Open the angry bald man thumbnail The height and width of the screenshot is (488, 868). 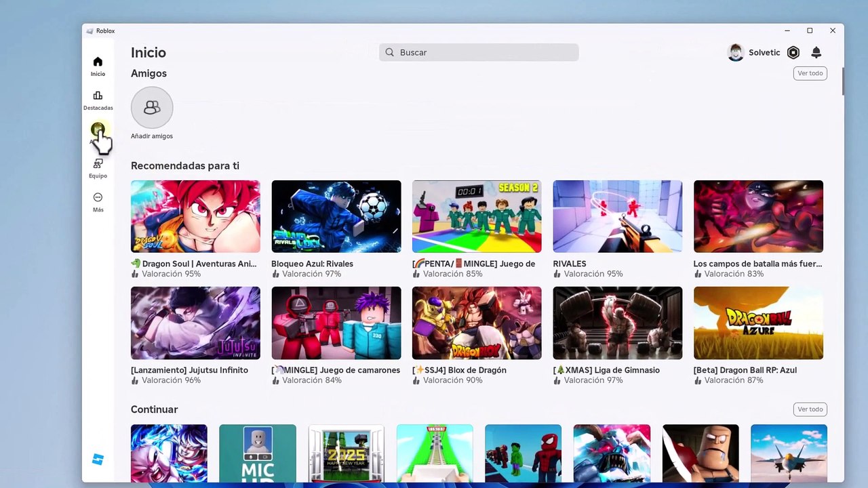(701, 453)
